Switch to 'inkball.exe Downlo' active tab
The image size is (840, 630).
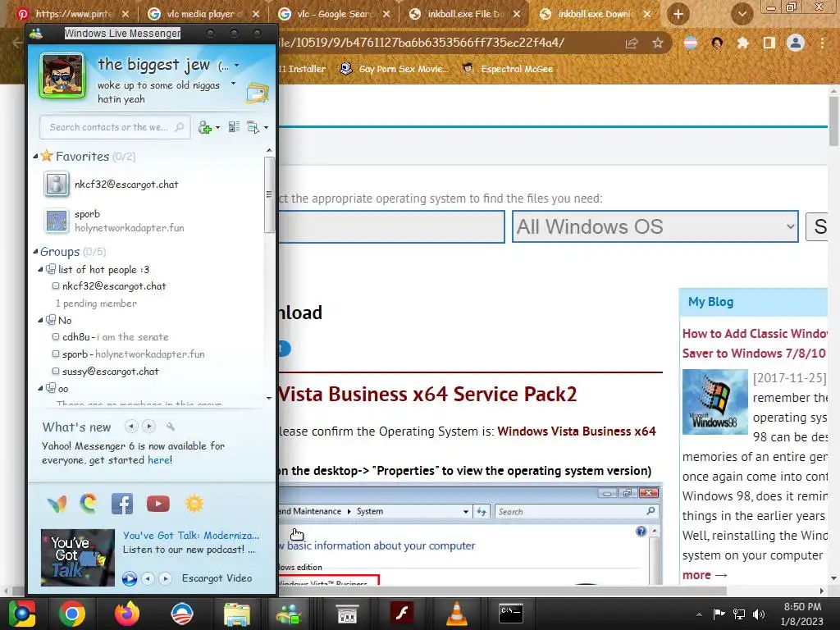click(596, 14)
